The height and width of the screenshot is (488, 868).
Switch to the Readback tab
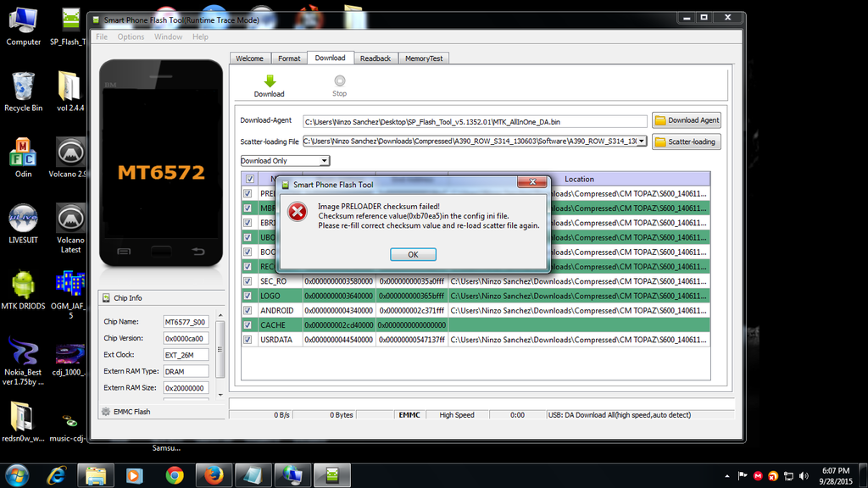pos(375,58)
